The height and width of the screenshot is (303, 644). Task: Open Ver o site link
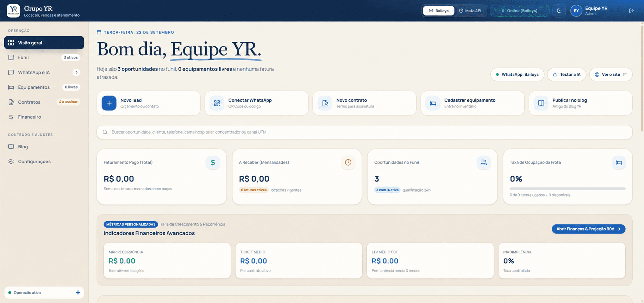[x=611, y=74]
